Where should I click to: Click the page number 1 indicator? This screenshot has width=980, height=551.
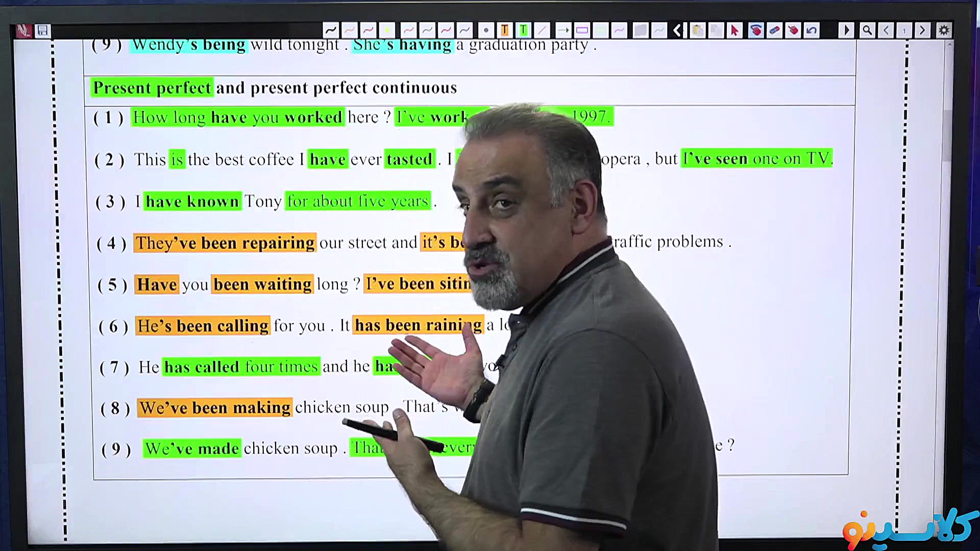(x=904, y=30)
